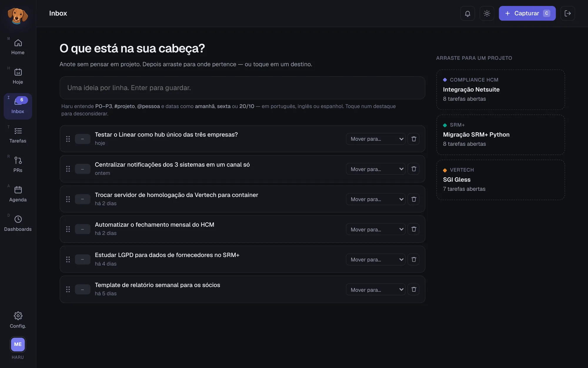Click the ME user avatar
Screen dimensions: 588x368
(18, 344)
